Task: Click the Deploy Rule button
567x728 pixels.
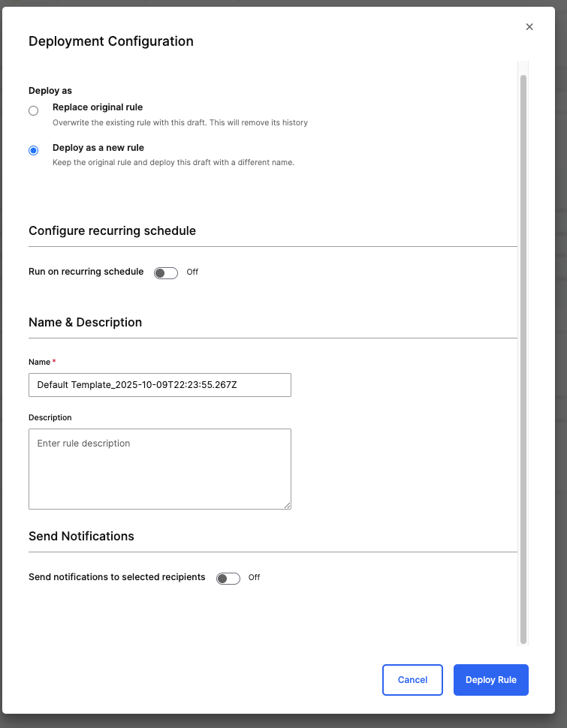Action: pyautogui.click(x=490, y=679)
